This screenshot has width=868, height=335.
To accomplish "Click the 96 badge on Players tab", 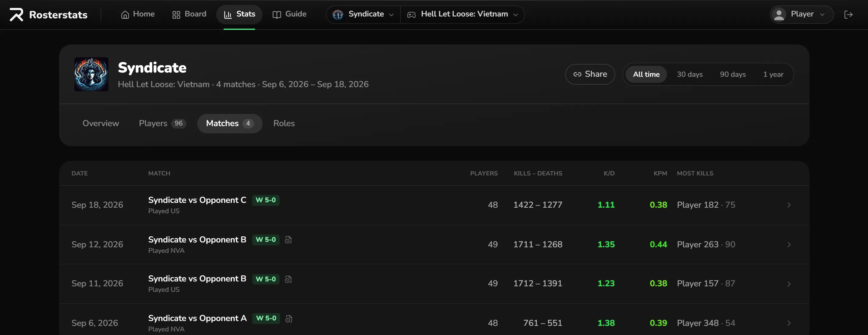I will pos(178,123).
